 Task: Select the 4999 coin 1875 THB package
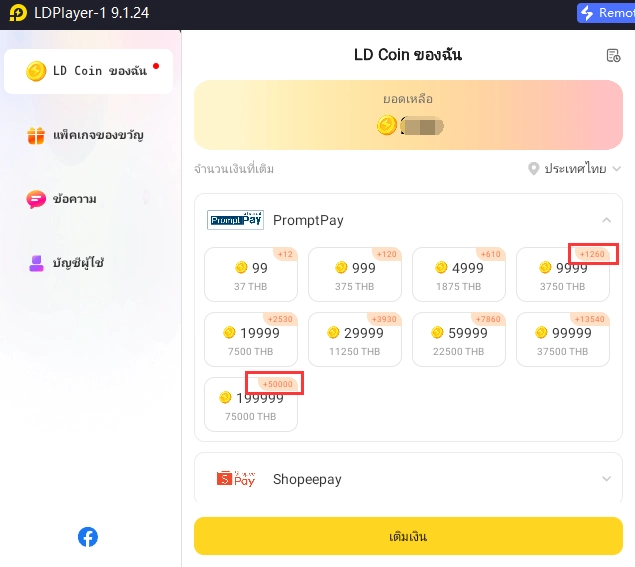pyautogui.click(x=459, y=274)
